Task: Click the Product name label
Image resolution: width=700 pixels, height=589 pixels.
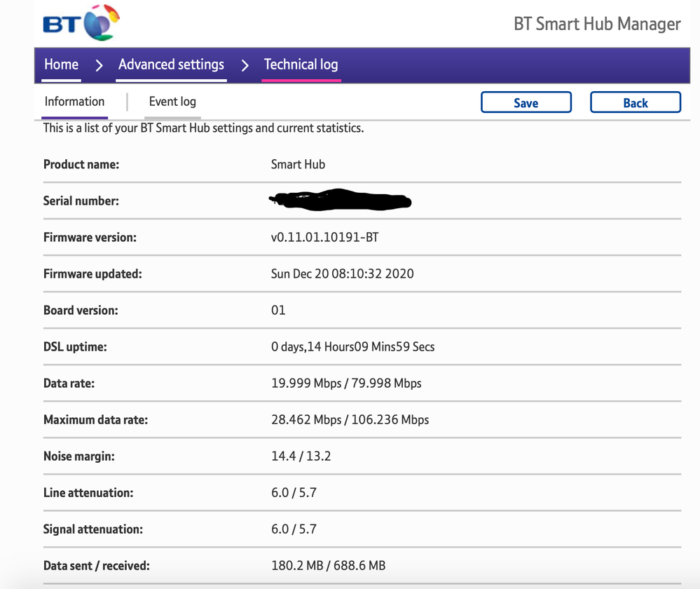Action: click(x=81, y=164)
